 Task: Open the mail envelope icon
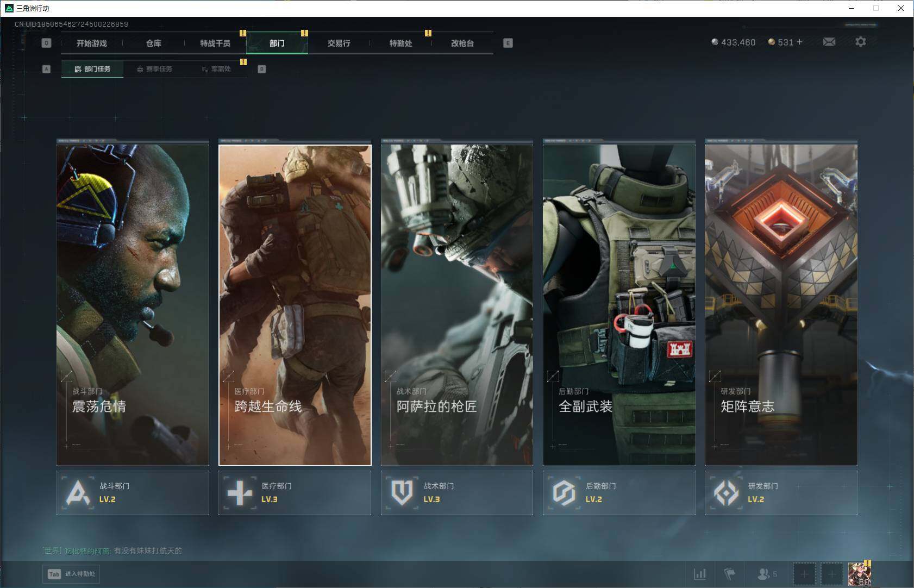click(x=829, y=42)
